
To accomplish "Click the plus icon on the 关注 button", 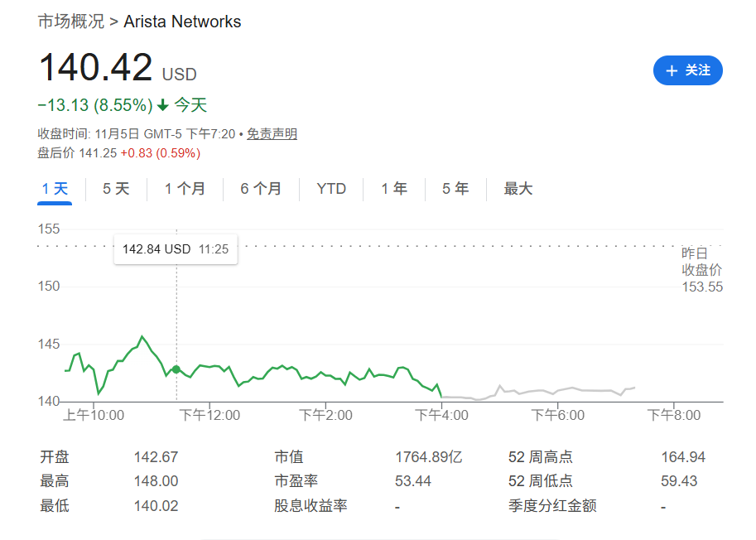I will pos(672,70).
